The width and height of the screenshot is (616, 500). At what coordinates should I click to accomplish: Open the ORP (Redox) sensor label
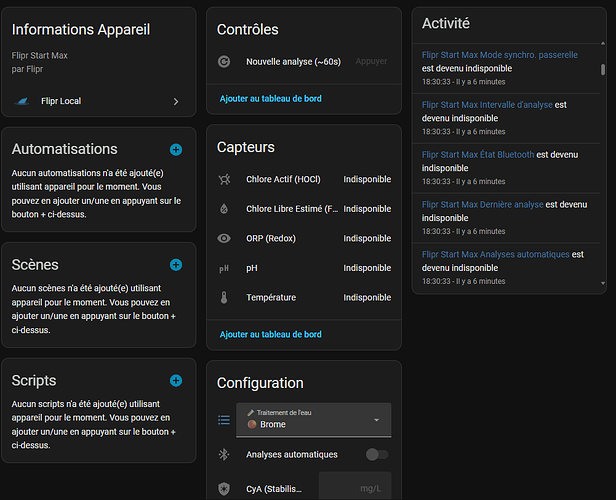[x=271, y=238]
